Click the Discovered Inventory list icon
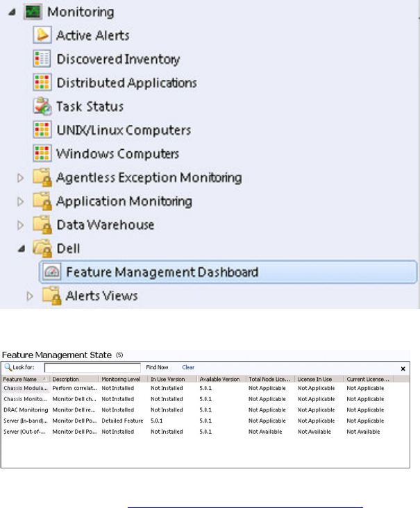420x508 pixels. [42, 58]
